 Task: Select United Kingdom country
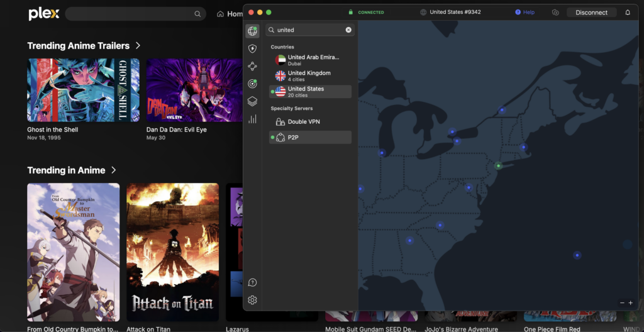click(x=310, y=76)
